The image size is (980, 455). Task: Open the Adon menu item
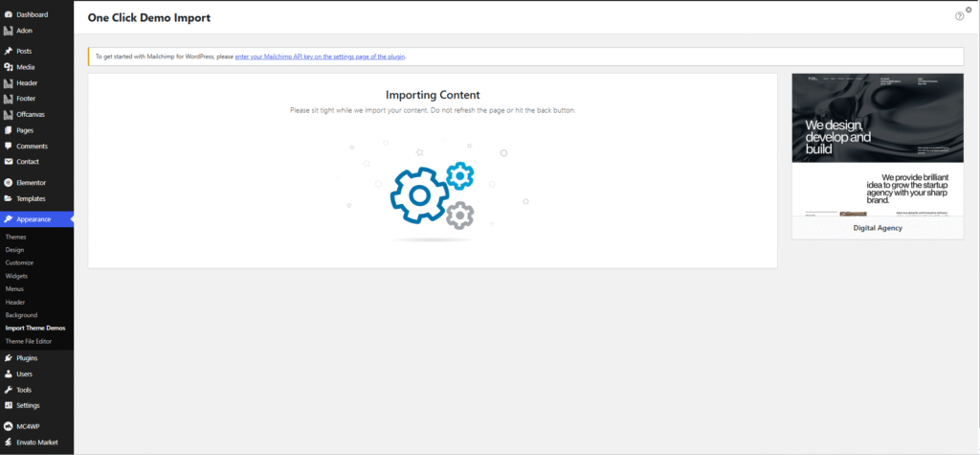click(x=24, y=30)
